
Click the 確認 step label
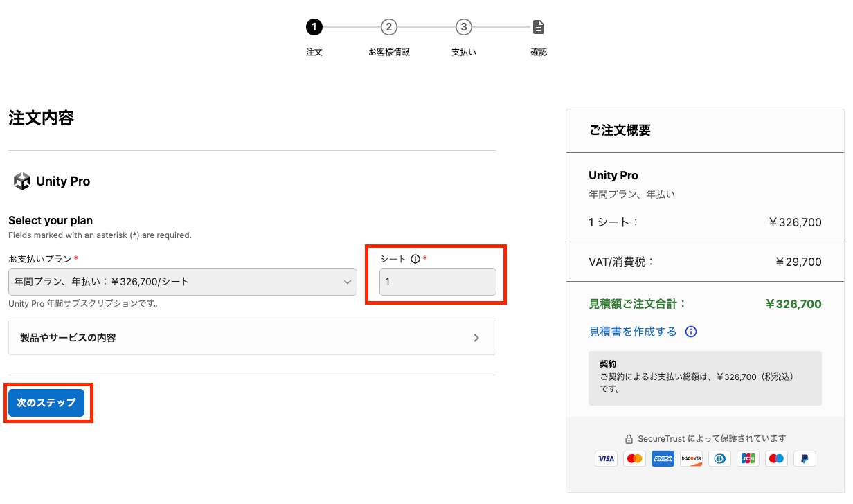click(539, 52)
